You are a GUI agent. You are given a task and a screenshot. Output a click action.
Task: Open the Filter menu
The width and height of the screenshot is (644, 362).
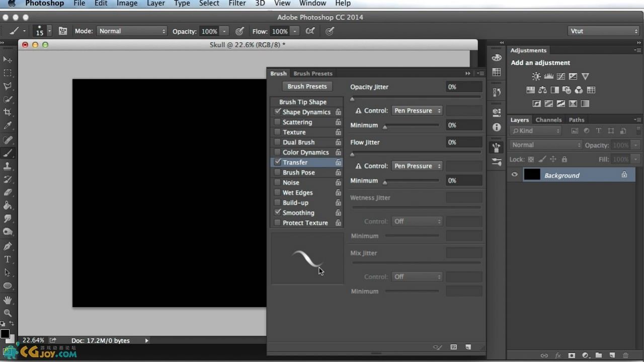click(237, 4)
